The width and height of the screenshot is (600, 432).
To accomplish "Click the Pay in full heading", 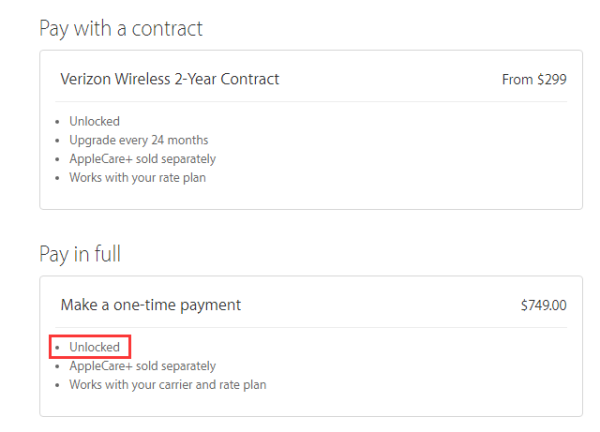I will [x=80, y=254].
